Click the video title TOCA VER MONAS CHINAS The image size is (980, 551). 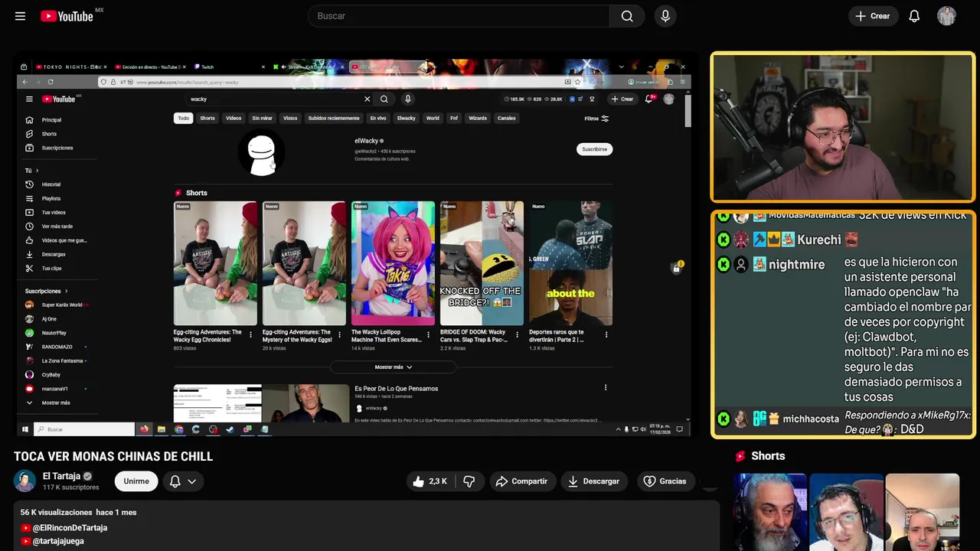click(x=113, y=456)
